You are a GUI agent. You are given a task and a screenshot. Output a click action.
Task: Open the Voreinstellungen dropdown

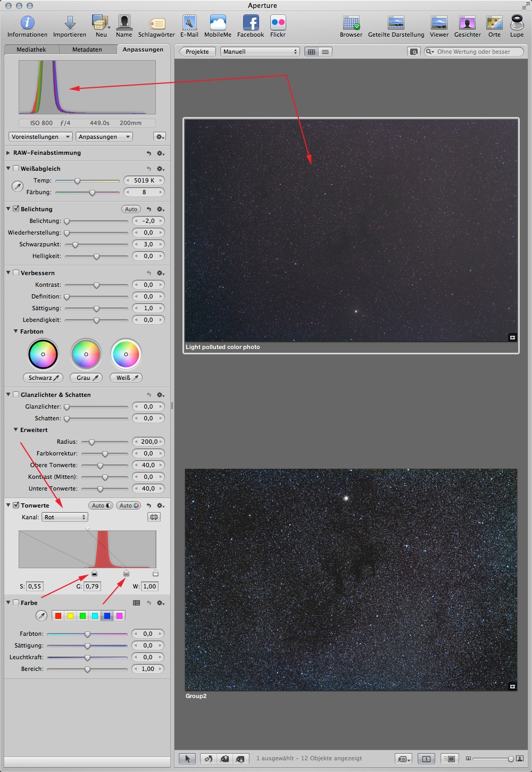[x=40, y=137]
